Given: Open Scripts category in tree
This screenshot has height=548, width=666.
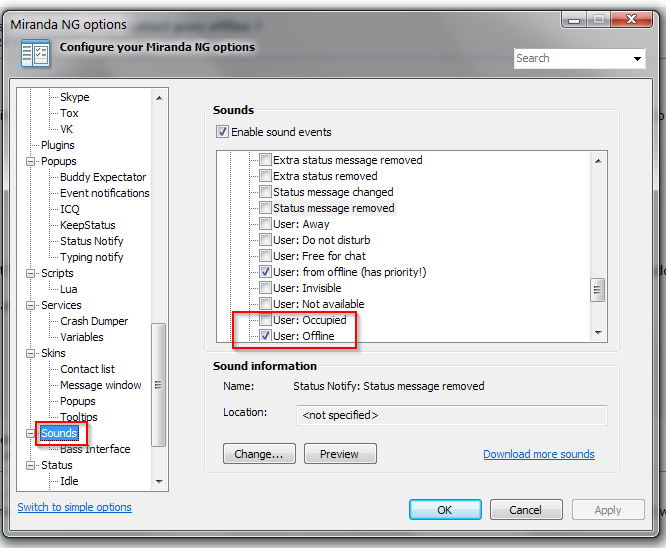Looking at the screenshot, I should tap(57, 273).
